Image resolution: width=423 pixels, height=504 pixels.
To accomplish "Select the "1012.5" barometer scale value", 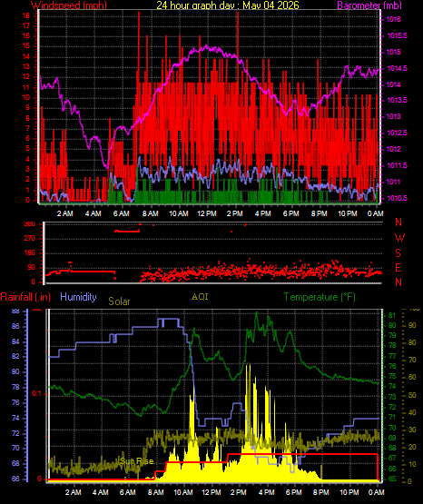I will tap(397, 133).
